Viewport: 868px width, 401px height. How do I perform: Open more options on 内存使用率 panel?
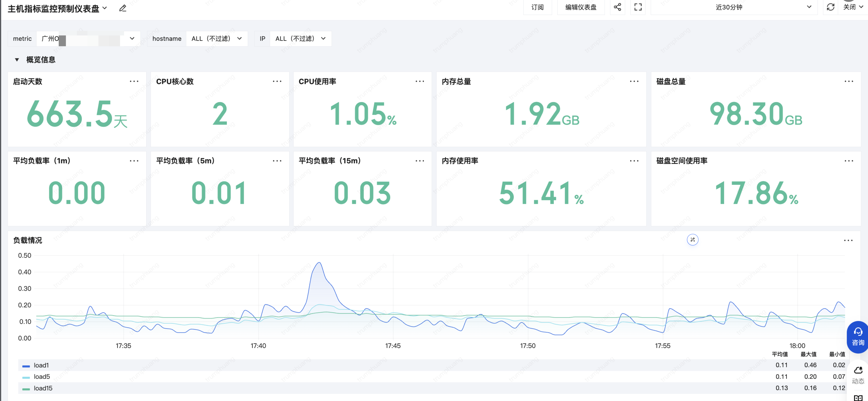click(634, 161)
